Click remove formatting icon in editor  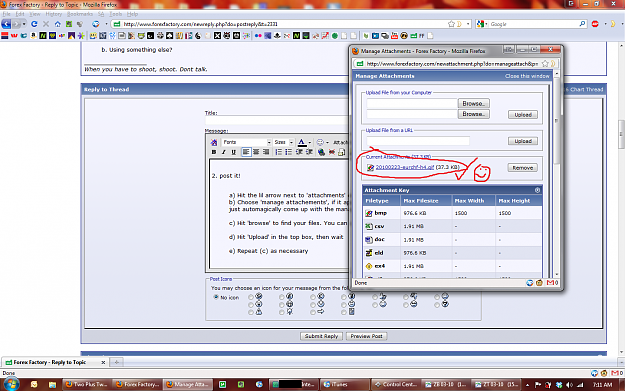tap(214, 142)
